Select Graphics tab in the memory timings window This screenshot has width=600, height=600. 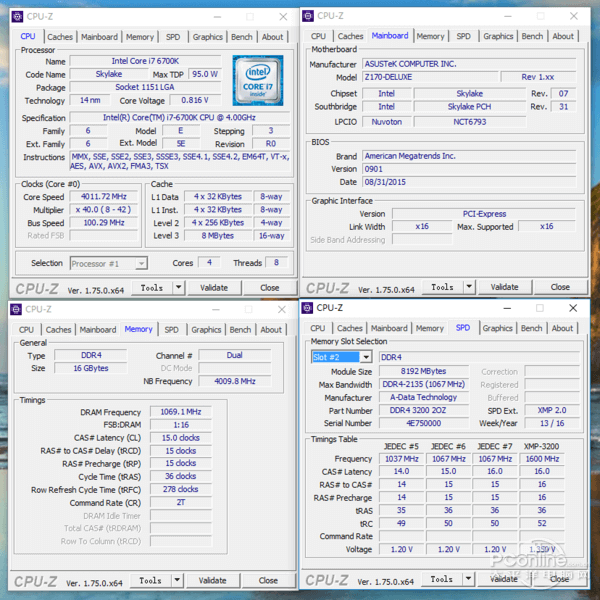click(x=206, y=329)
